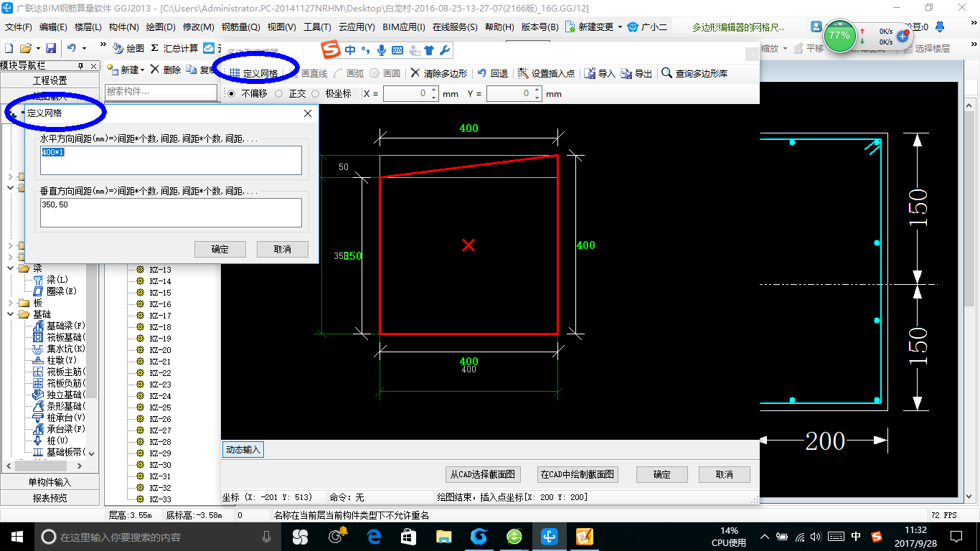Collapse the 基础 folder in tree
Screen dimensions: 980x551
coord(11,314)
